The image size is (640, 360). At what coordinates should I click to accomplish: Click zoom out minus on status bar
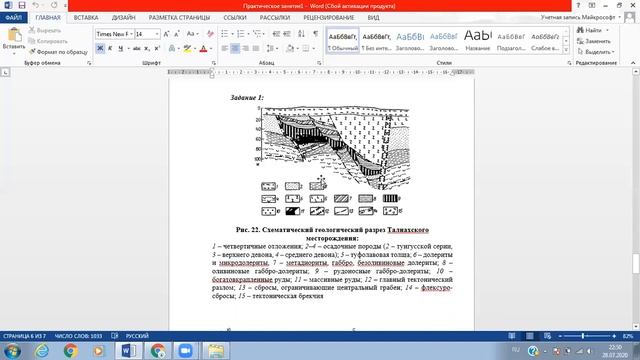560,336
